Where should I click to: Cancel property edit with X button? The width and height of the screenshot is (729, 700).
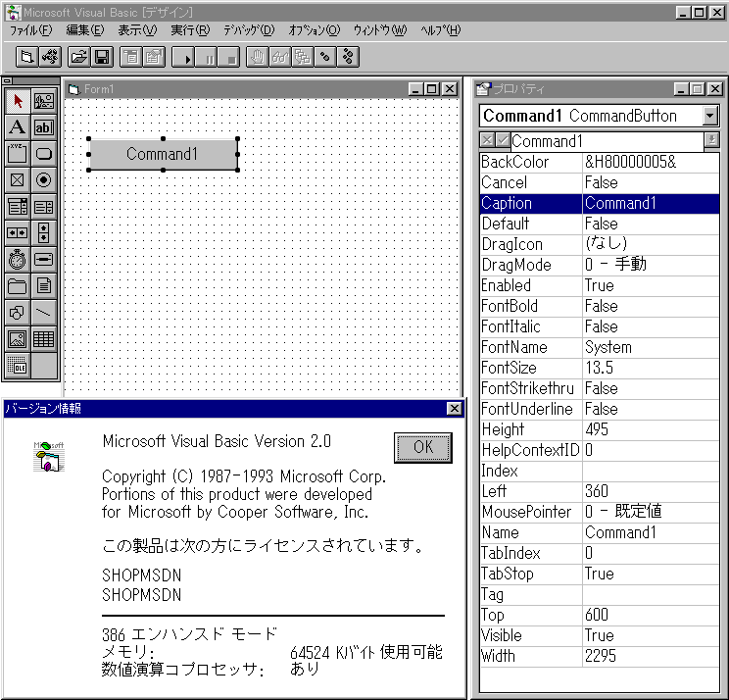(487, 140)
